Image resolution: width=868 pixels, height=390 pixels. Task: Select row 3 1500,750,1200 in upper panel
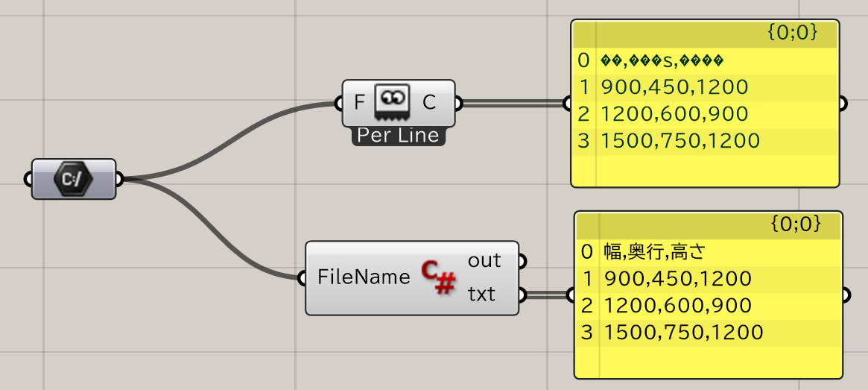(706, 141)
